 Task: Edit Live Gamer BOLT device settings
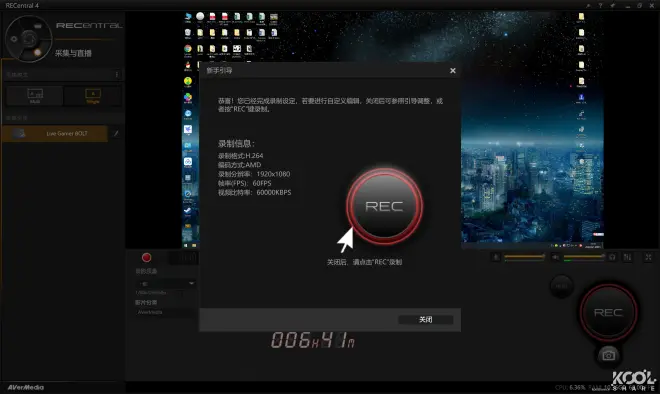coord(116,133)
